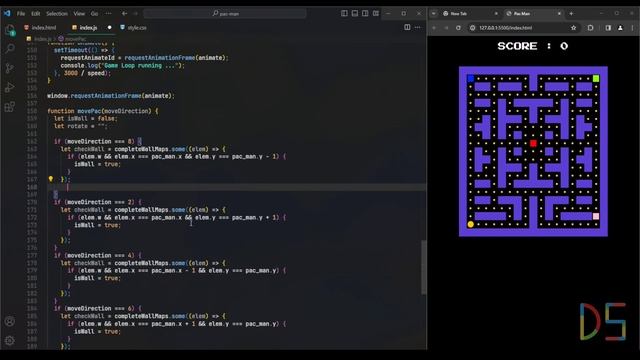Click the blue ghost in the maze
The height and width of the screenshot is (360, 640).
pos(471,78)
